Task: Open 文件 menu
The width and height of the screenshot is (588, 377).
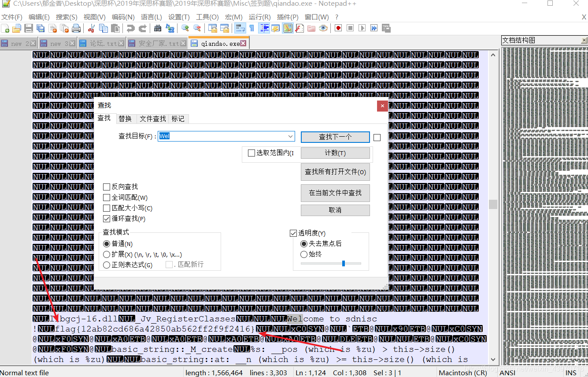Action: click(x=11, y=17)
